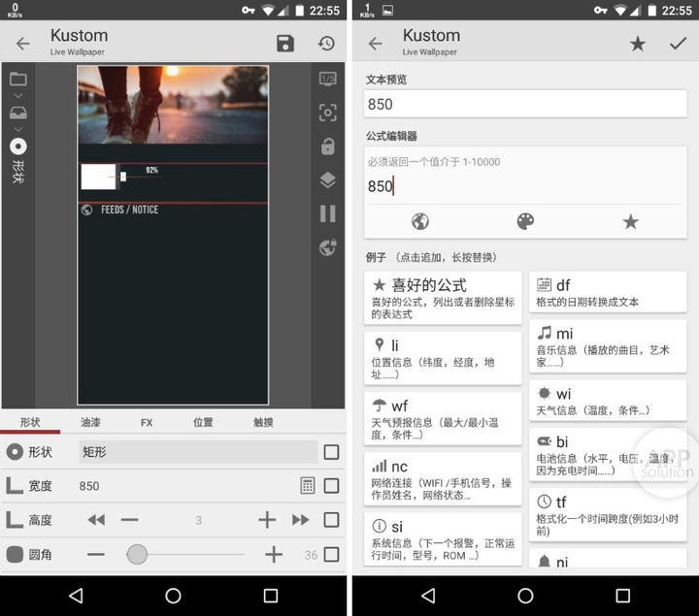Tap the star icon in top bar

click(637, 44)
